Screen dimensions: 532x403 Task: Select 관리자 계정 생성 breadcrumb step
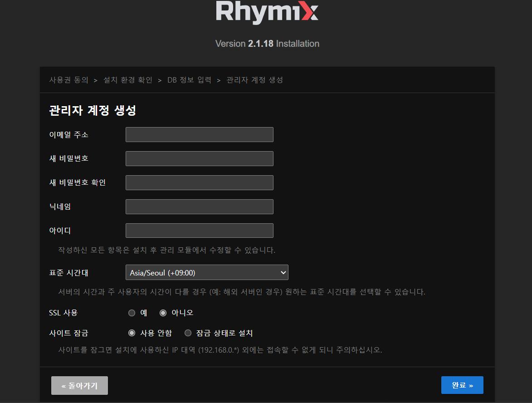(x=254, y=80)
